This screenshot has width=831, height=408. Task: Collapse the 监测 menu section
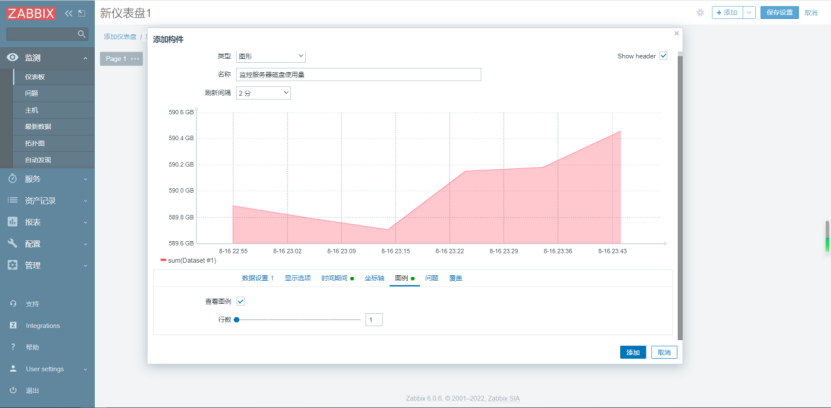coord(85,58)
